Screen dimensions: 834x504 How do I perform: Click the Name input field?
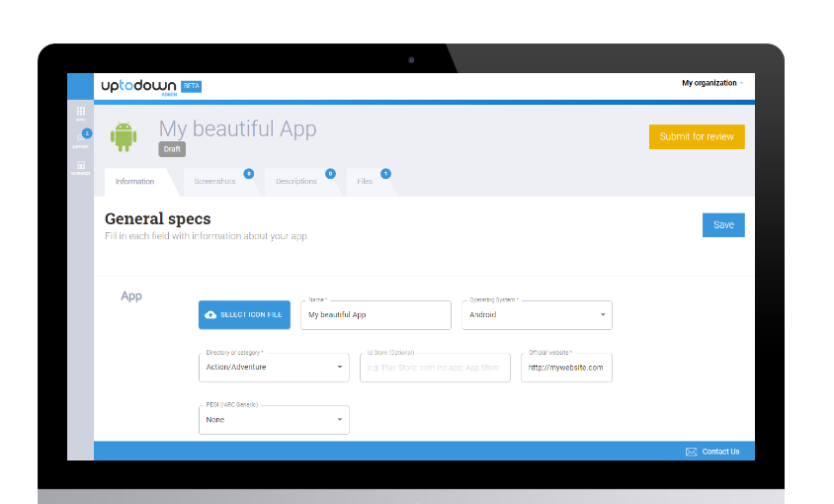(x=376, y=315)
